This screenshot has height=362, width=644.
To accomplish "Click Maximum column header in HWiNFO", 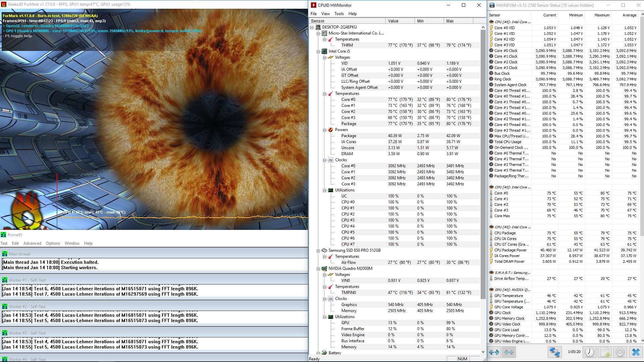I will tap(602, 15).
